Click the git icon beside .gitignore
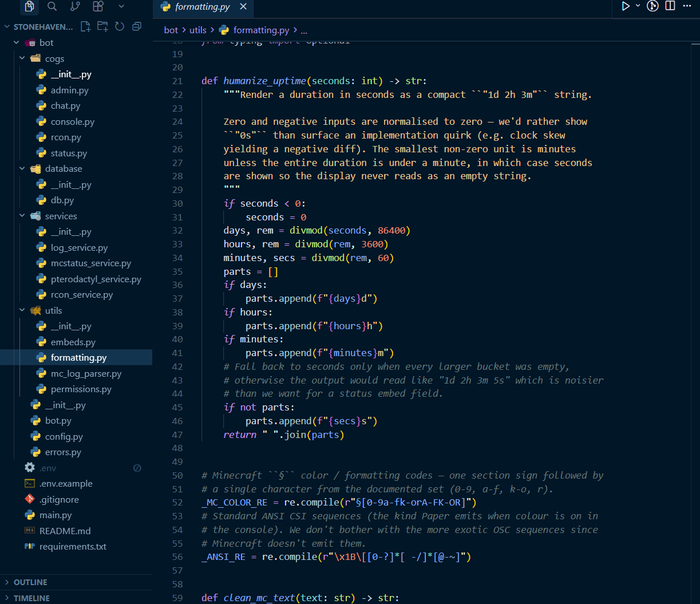The height and width of the screenshot is (604, 700). [30, 499]
